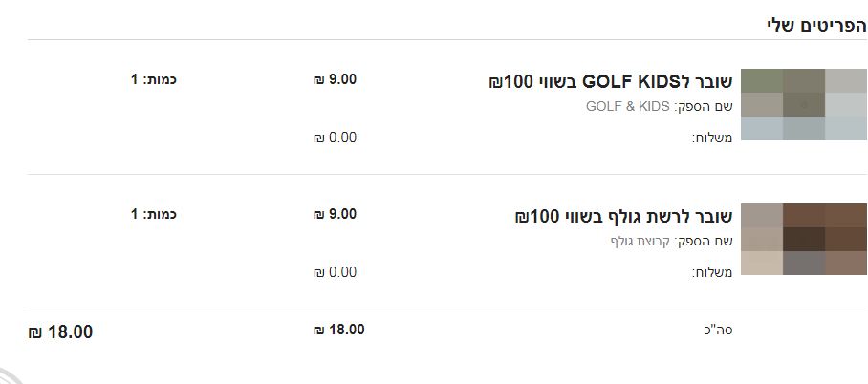Image resolution: width=868 pixels, height=384 pixels.
Task: Click the קבוצת גולף voucher thumbnail image
Action: (x=803, y=240)
